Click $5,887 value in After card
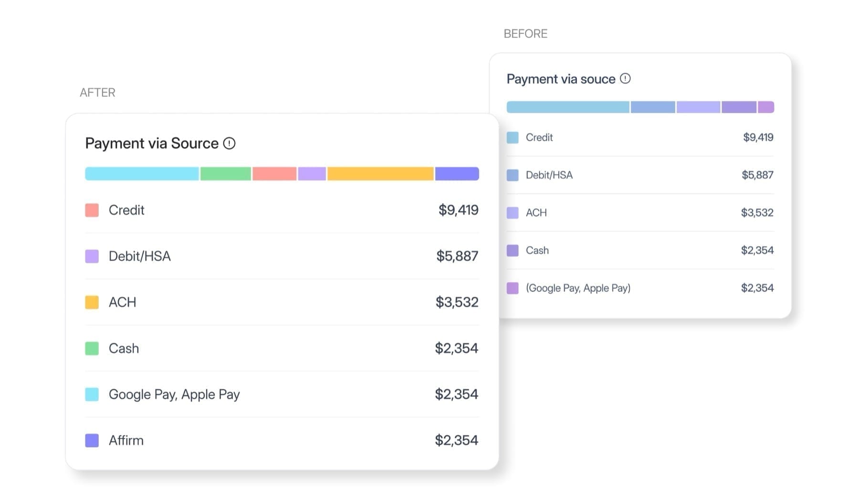This screenshot has height=504, width=859. click(x=457, y=256)
